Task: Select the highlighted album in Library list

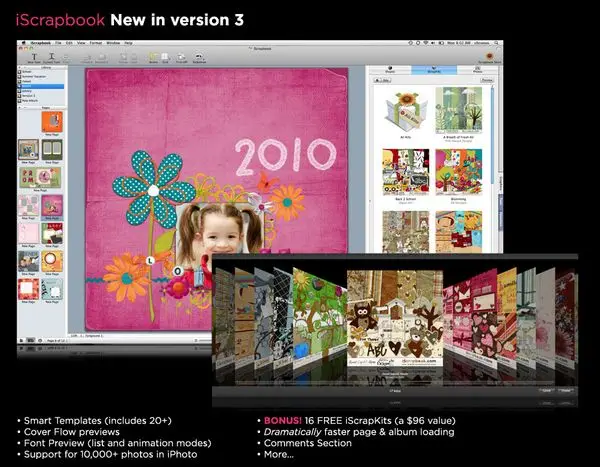Action: [41, 87]
